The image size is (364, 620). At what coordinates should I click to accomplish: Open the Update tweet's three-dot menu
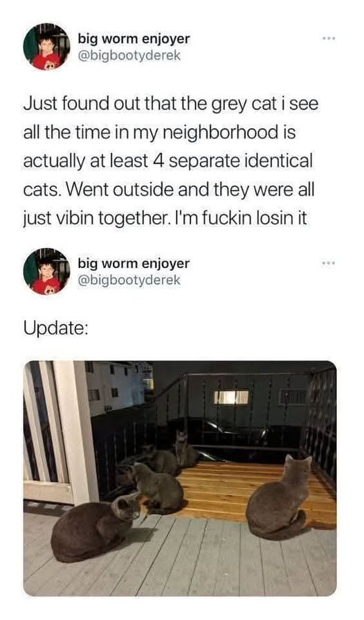(x=329, y=263)
